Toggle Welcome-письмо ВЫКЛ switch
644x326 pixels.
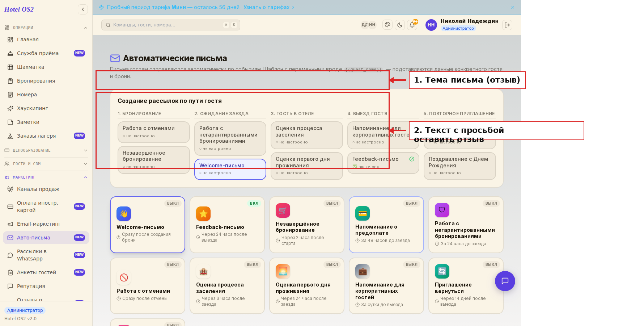click(173, 203)
